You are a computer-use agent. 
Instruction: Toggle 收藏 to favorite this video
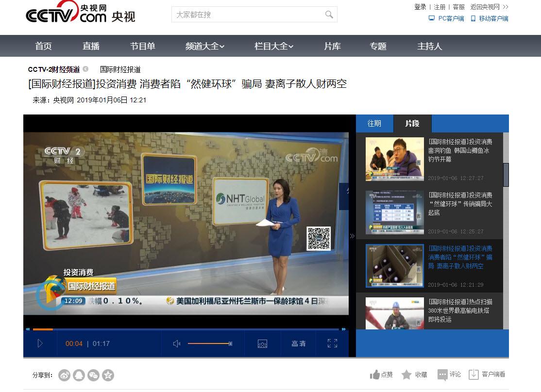(x=414, y=375)
